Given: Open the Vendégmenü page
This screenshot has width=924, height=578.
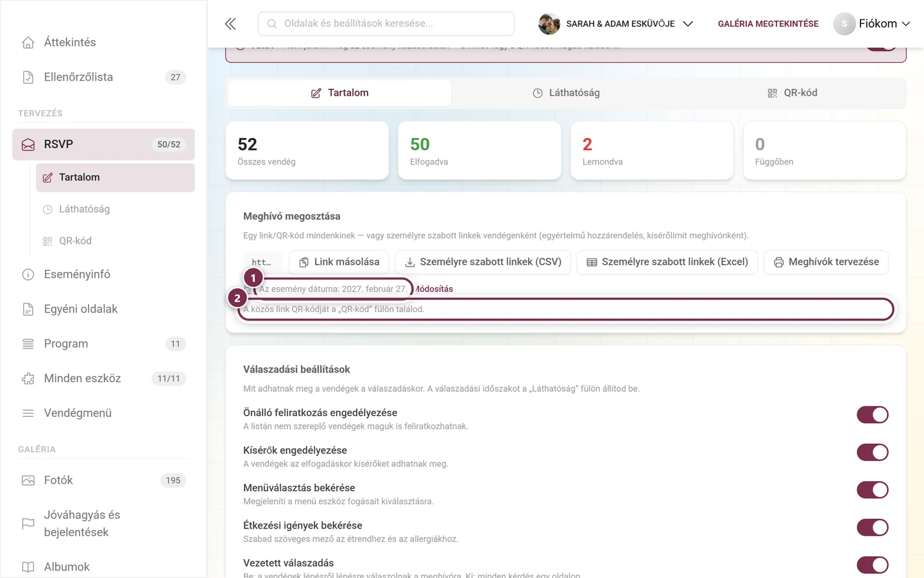Looking at the screenshot, I should point(103,413).
